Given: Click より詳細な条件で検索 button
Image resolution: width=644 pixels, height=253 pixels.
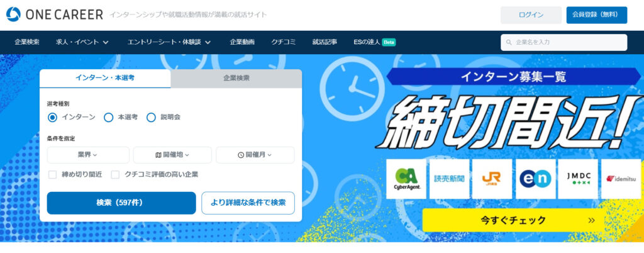Looking at the screenshot, I should 248,203.
